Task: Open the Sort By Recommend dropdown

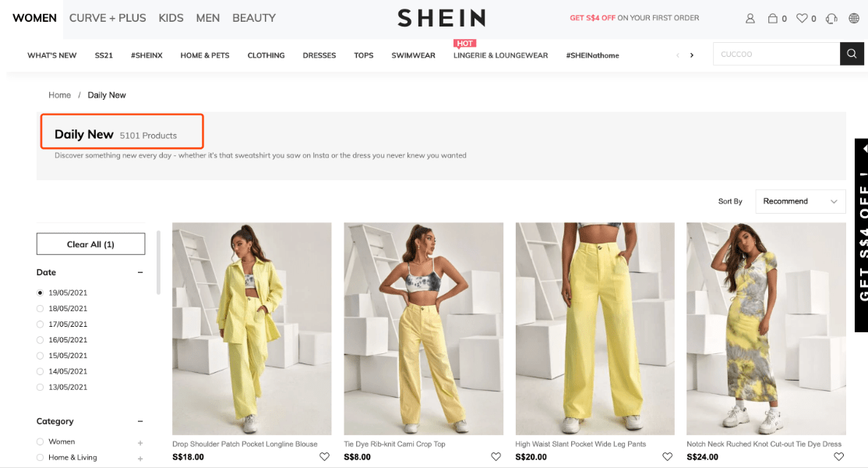Action: click(x=800, y=201)
